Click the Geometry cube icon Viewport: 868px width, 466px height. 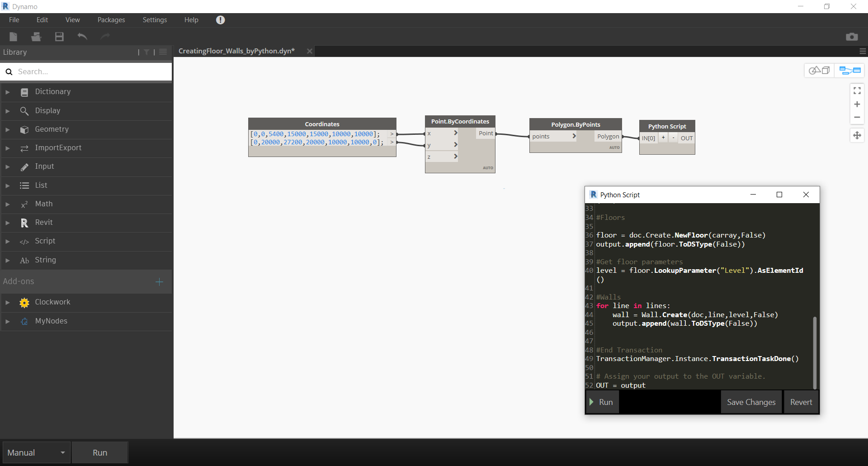pos(24,129)
